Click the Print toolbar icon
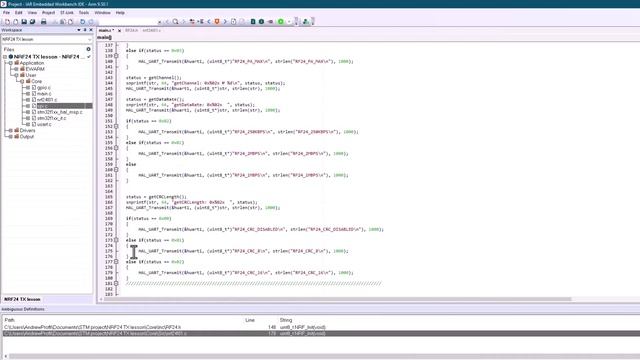The image size is (640, 360). [x=44, y=22]
